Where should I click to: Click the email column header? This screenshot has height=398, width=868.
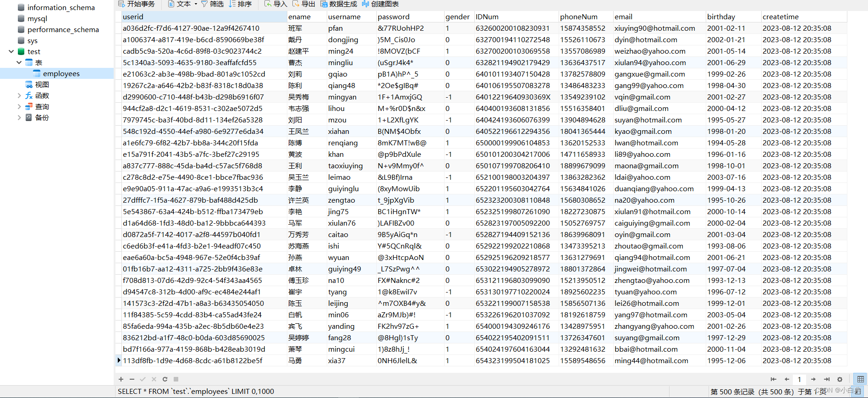(659, 17)
